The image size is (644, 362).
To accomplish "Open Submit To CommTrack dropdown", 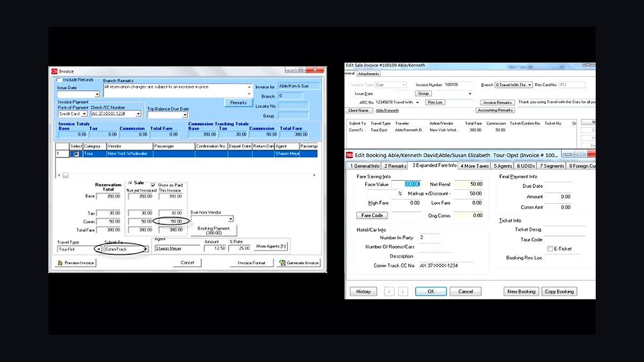I will tap(145, 249).
